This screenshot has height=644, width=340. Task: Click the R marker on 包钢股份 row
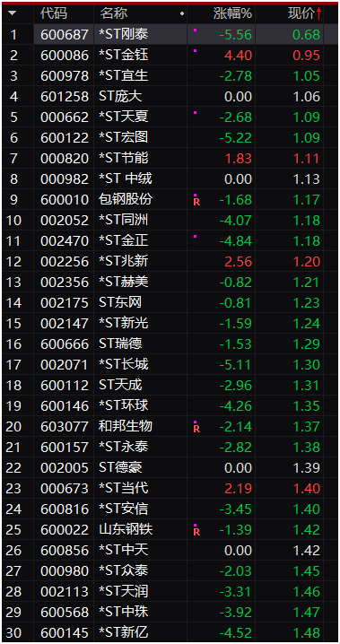(x=196, y=201)
